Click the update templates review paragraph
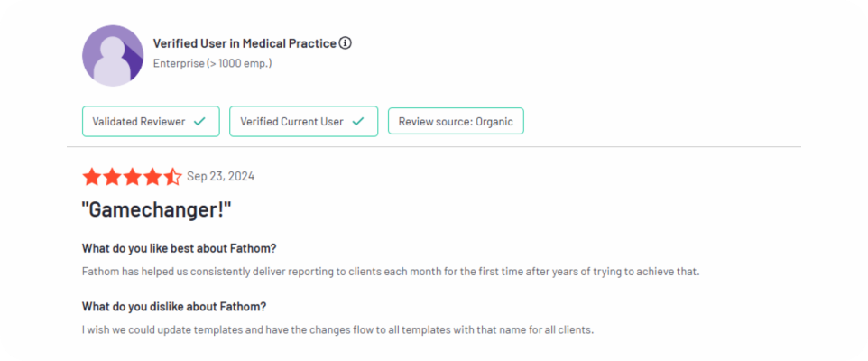 [337, 330]
